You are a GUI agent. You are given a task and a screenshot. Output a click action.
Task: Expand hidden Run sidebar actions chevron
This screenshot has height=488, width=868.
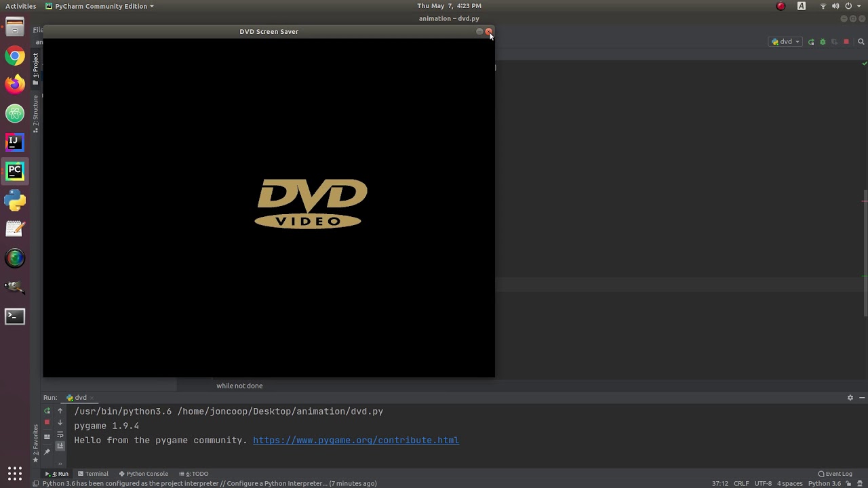[60, 463]
